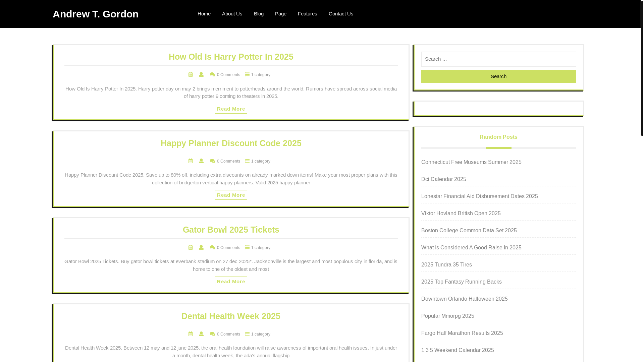Click calendar icon under Happy Planner post
This screenshot has height=362, width=644.
click(191, 161)
